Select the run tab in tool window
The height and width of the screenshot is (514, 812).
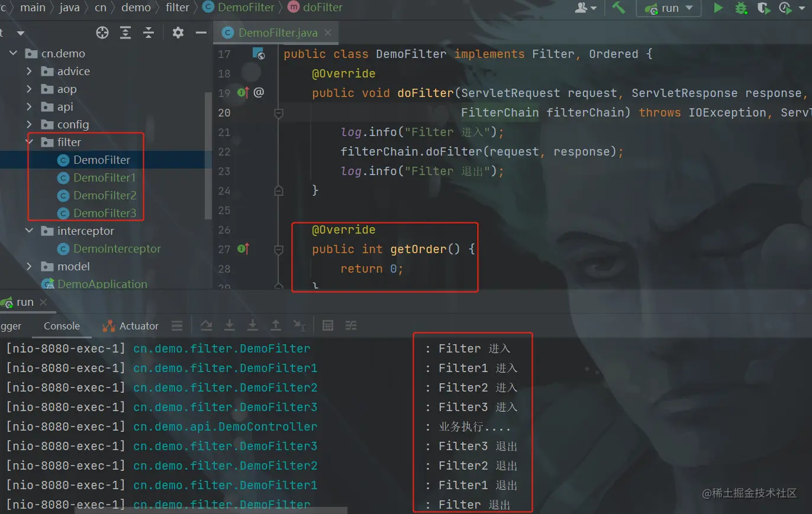point(25,302)
